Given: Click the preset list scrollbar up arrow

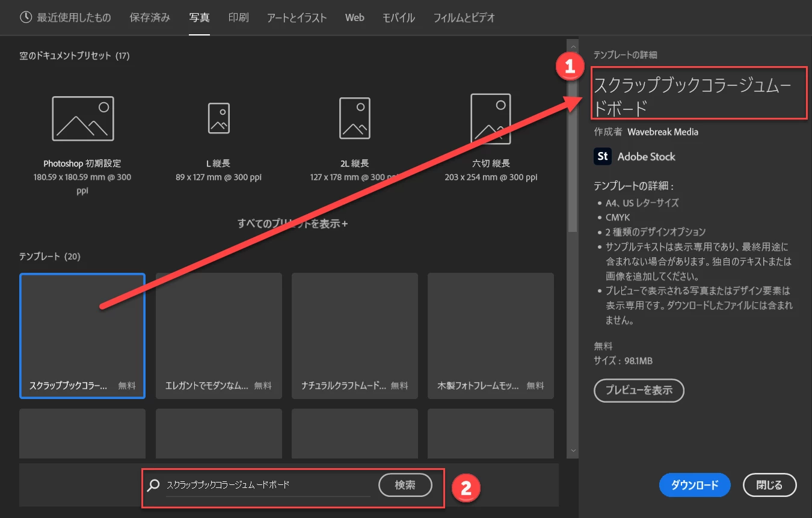Looking at the screenshot, I should (x=573, y=46).
